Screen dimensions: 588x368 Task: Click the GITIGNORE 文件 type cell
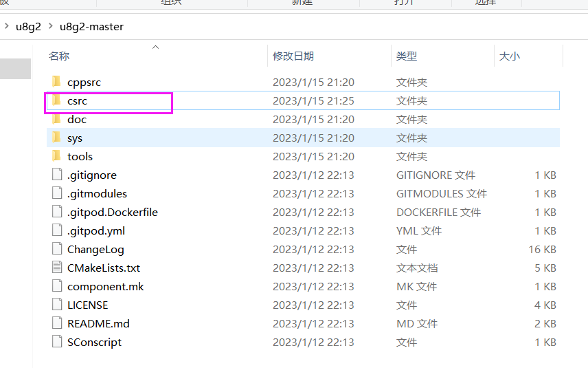click(x=436, y=175)
